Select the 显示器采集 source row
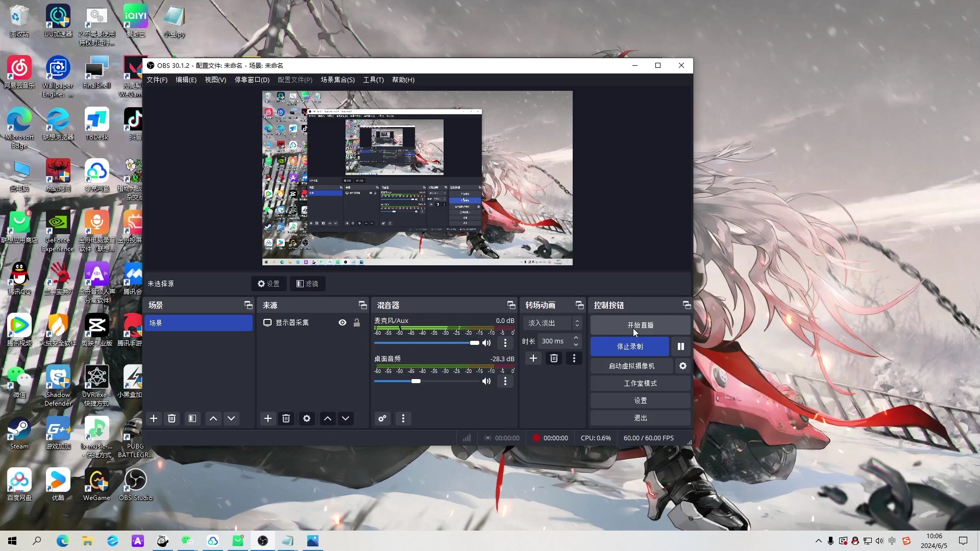980x551 pixels. (312, 322)
